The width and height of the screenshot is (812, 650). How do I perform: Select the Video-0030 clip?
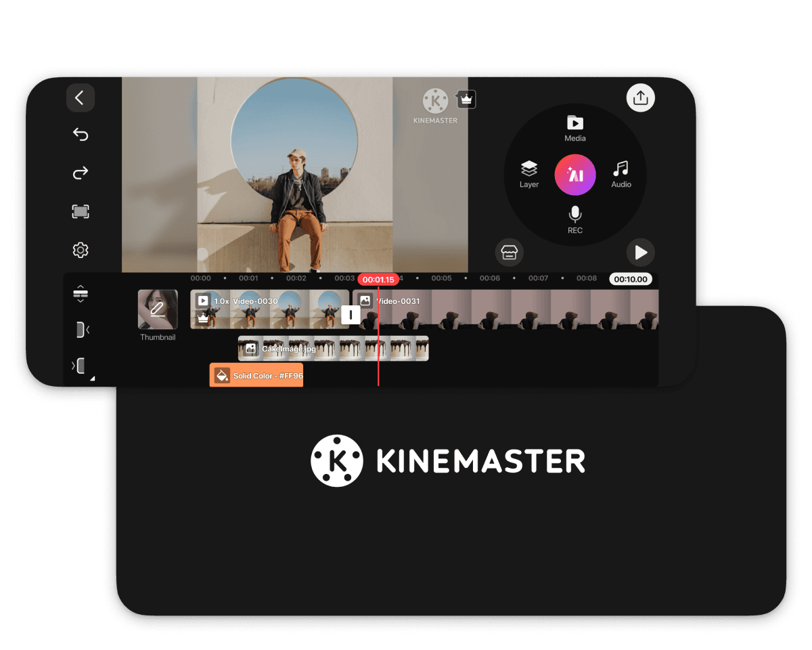[269, 309]
